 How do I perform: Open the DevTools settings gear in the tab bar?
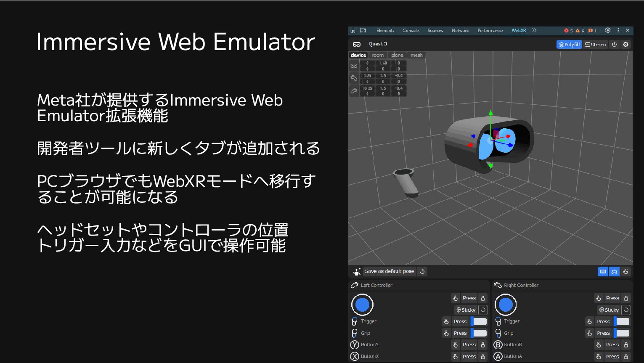pyautogui.click(x=608, y=30)
